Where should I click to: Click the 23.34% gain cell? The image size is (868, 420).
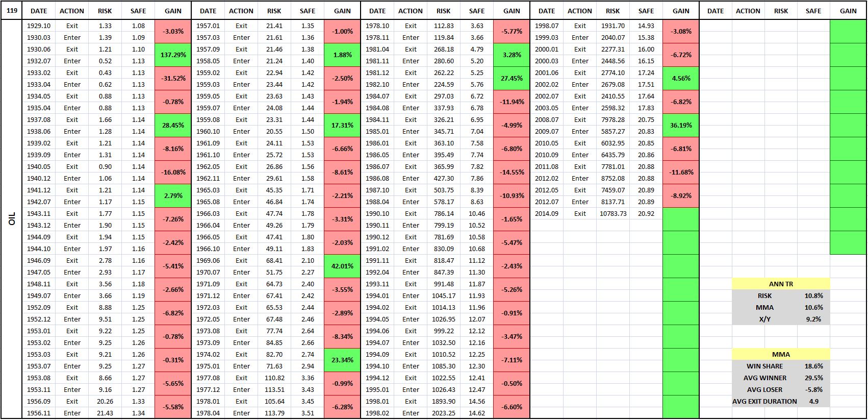click(x=342, y=360)
